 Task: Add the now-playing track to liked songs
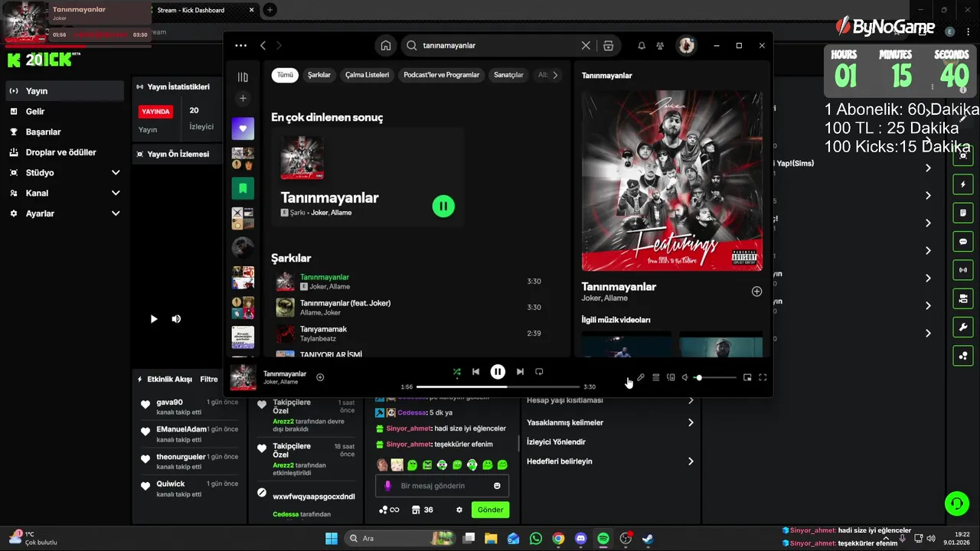coord(320,377)
